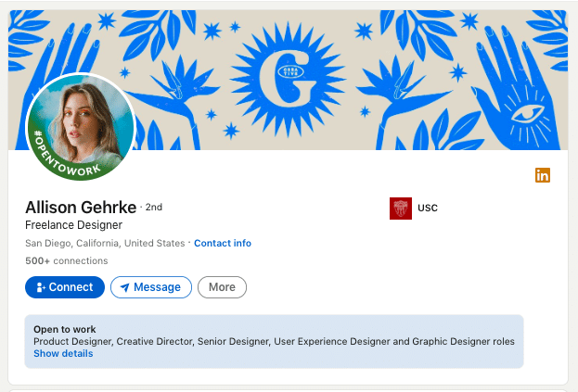The width and height of the screenshot is (578, 392).
Task: Open the USC school logo
Action: tap(401, 209)
